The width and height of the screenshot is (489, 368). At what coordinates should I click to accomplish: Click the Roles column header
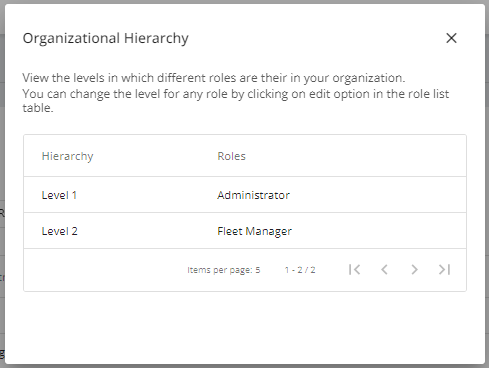point(231,156)
